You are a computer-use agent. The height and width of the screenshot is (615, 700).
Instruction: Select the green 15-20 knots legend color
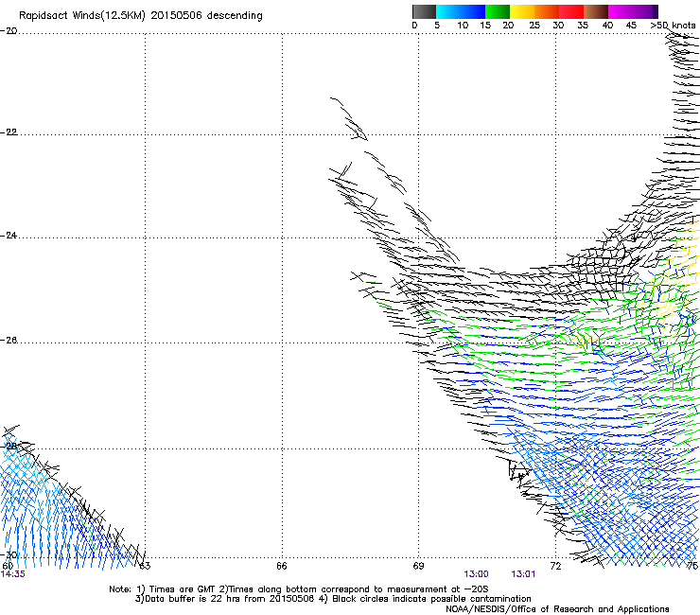(498, 11)
